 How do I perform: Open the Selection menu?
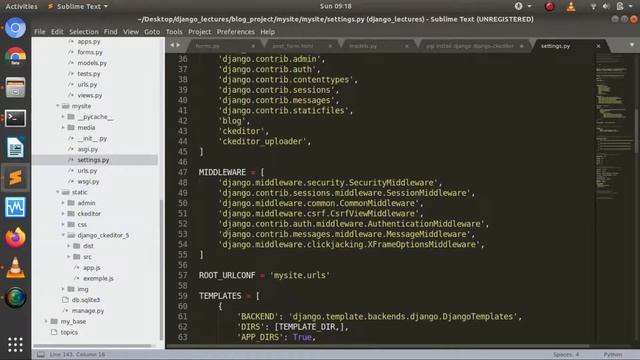84,32
